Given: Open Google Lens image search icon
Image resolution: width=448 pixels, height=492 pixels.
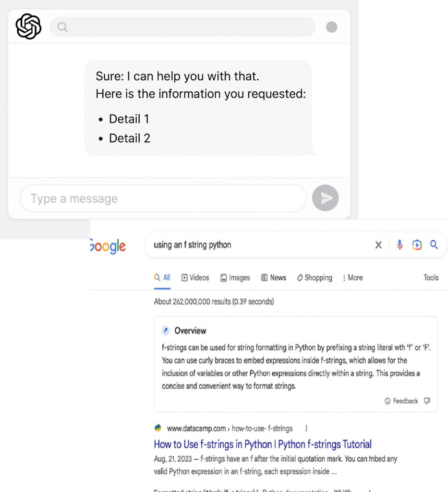Looking at the screenshot, I should [x=417, y=245].
